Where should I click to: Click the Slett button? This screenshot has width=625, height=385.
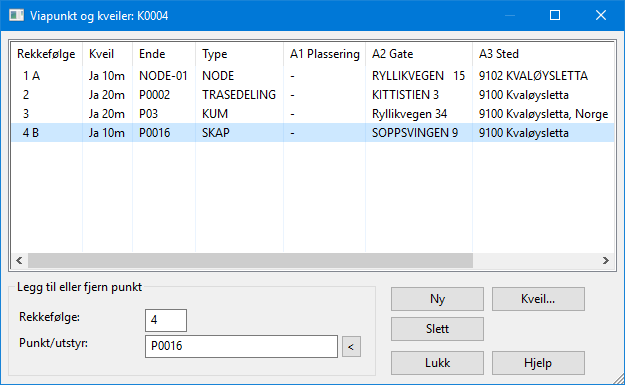tap(437, 329)
